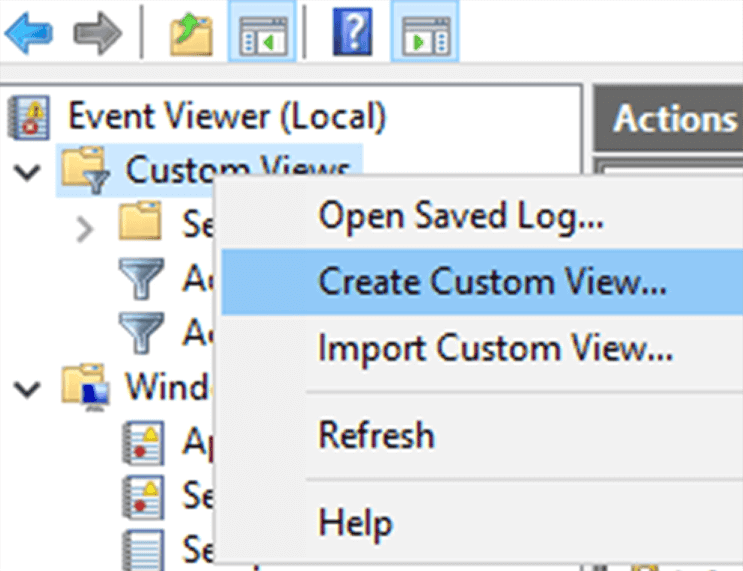743x571 pixels.
Task: Collapse the Windows Logs tree node
Action: coord(26,385)
